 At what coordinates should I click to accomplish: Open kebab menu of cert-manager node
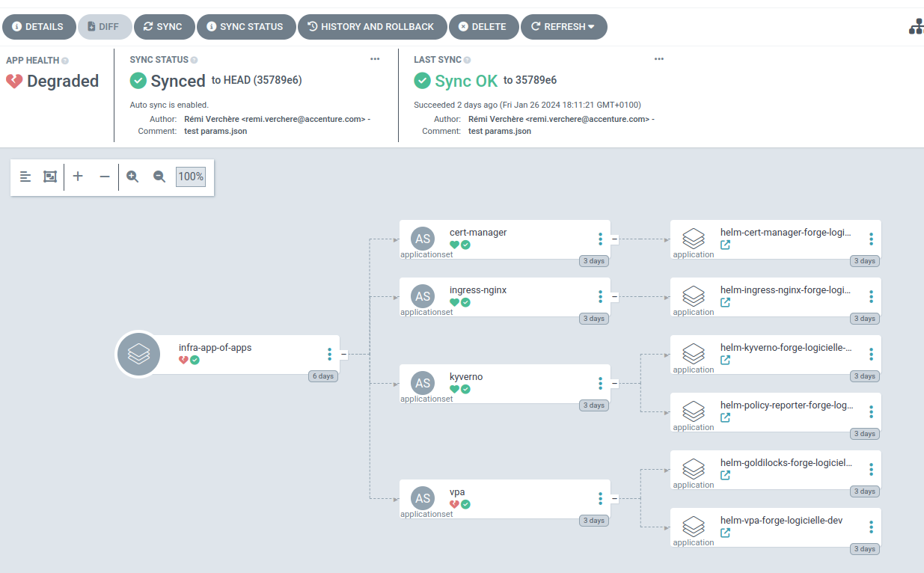pos(600,239)
